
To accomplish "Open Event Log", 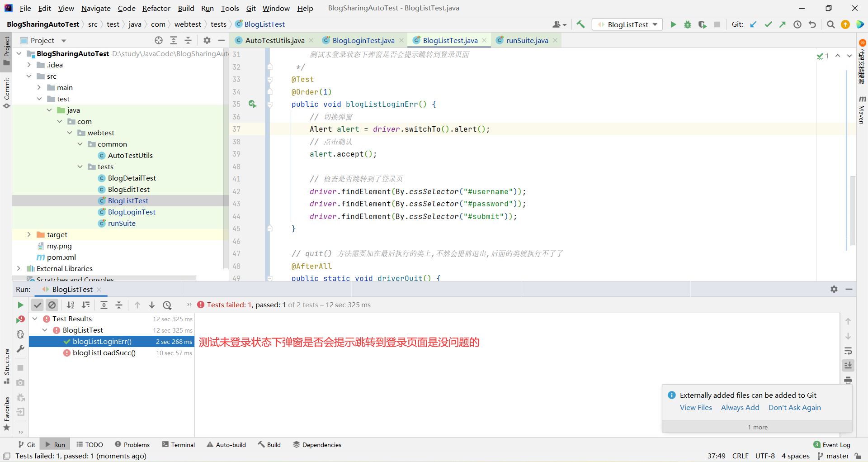I will click(x=832, y=445).
